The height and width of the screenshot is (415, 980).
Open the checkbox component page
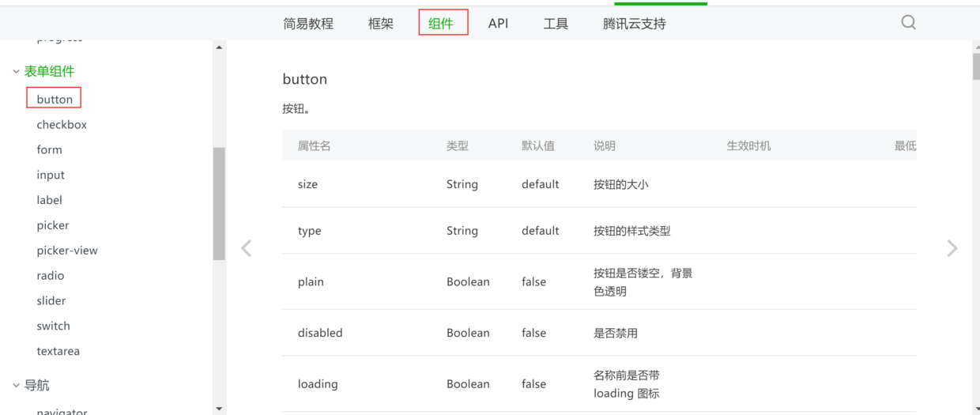tap(62, 125)
